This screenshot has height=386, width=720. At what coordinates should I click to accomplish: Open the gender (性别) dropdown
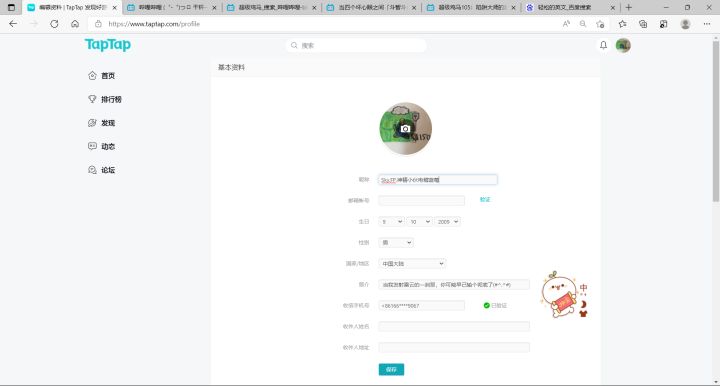pos(396,242)
